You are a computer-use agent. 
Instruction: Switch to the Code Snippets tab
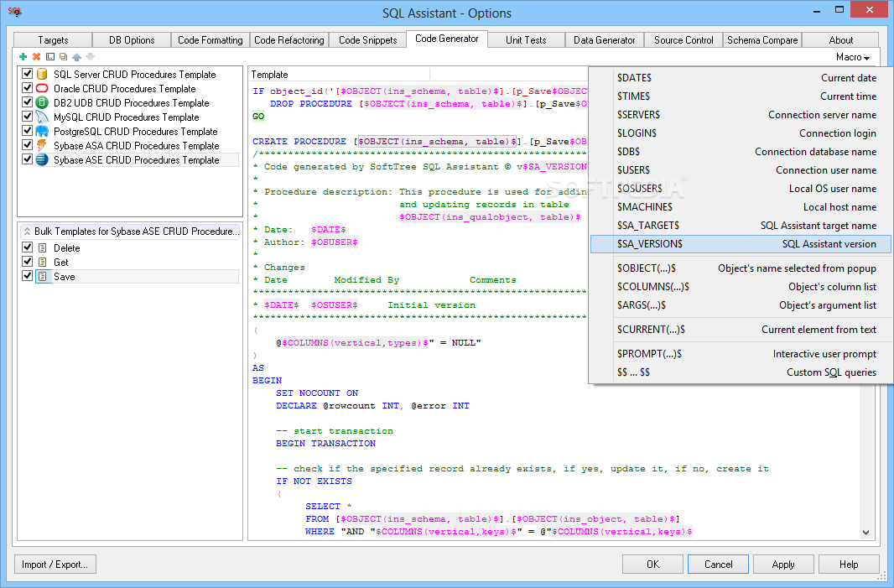tap(368, 40)
